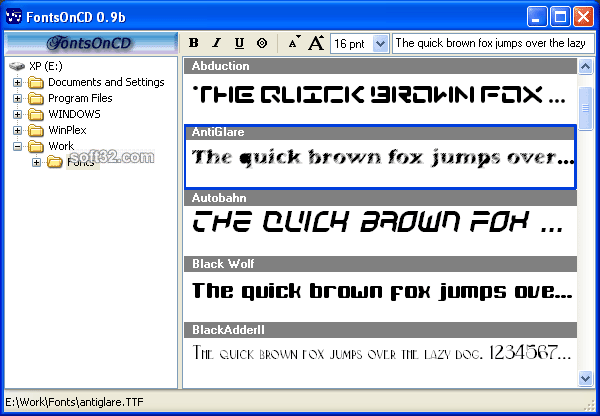This screenshot has height=416, width=600.
Task: Click the sample text input field
Action: [x=493, y=43]
